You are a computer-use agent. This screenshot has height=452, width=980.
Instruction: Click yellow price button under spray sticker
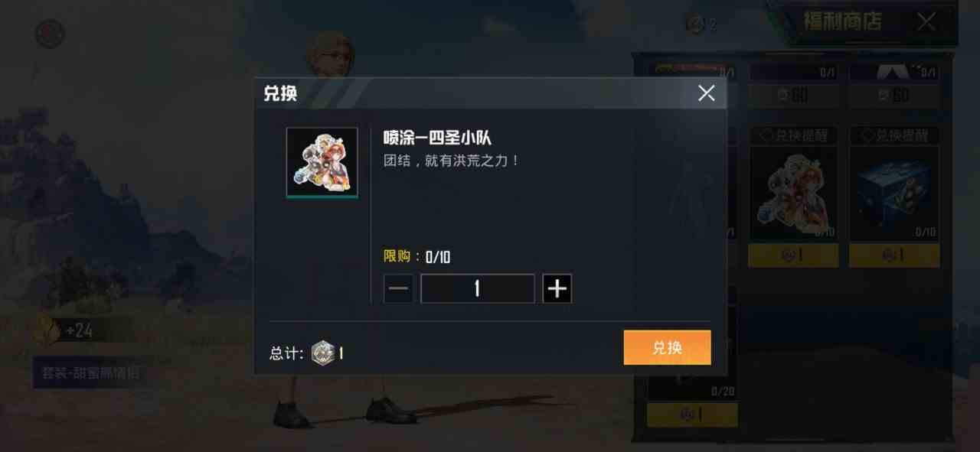(x=793, y=255)
